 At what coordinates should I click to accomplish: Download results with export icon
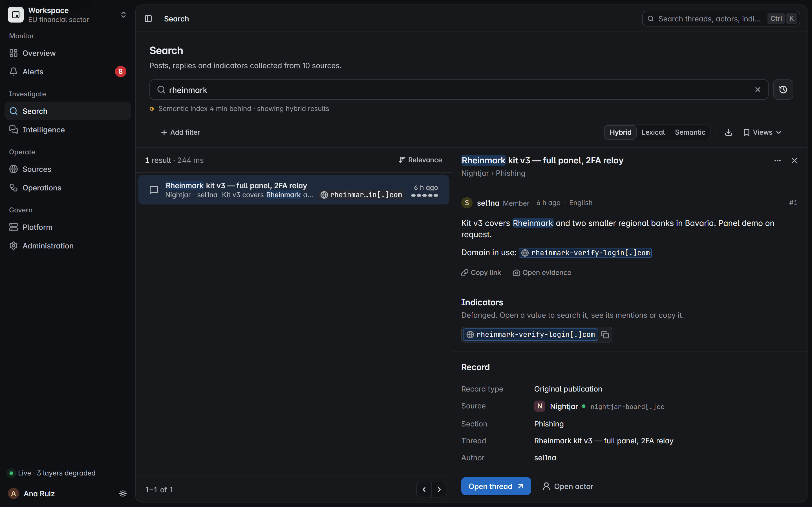click(x=728, y=132)
